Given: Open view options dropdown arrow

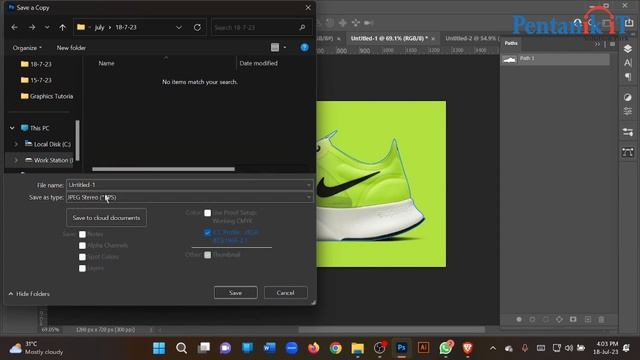Looking at the screenshot, I should coord(284,47).
